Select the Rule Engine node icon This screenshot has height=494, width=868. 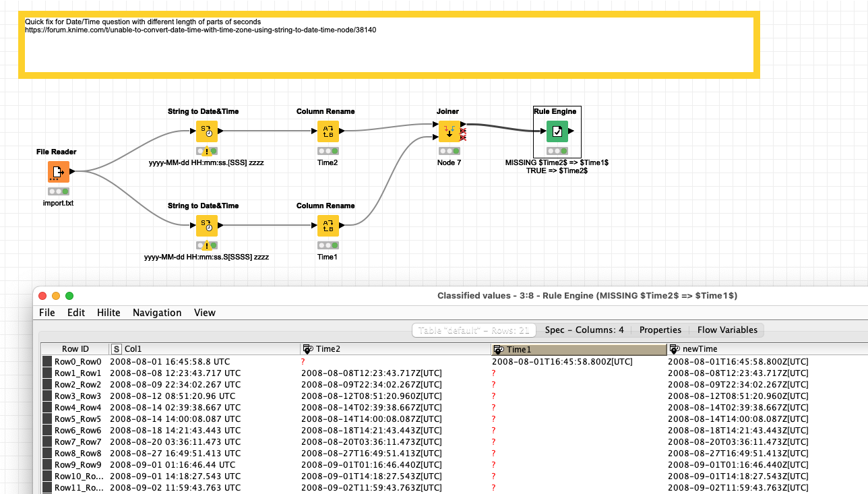[x=557, y=131]
